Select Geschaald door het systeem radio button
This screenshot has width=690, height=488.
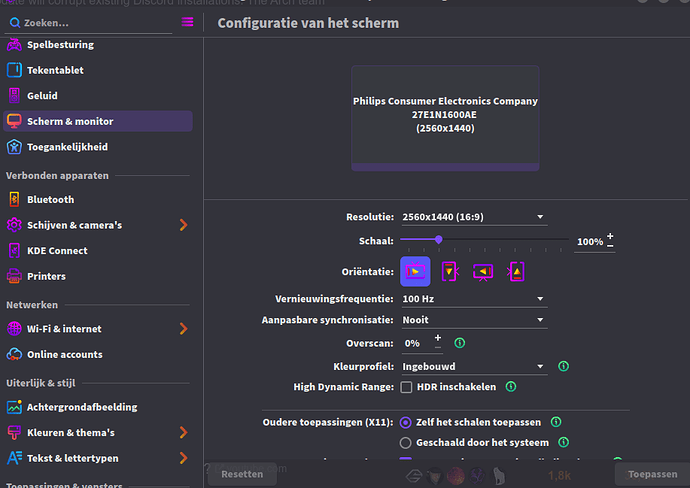click(405, 443)
